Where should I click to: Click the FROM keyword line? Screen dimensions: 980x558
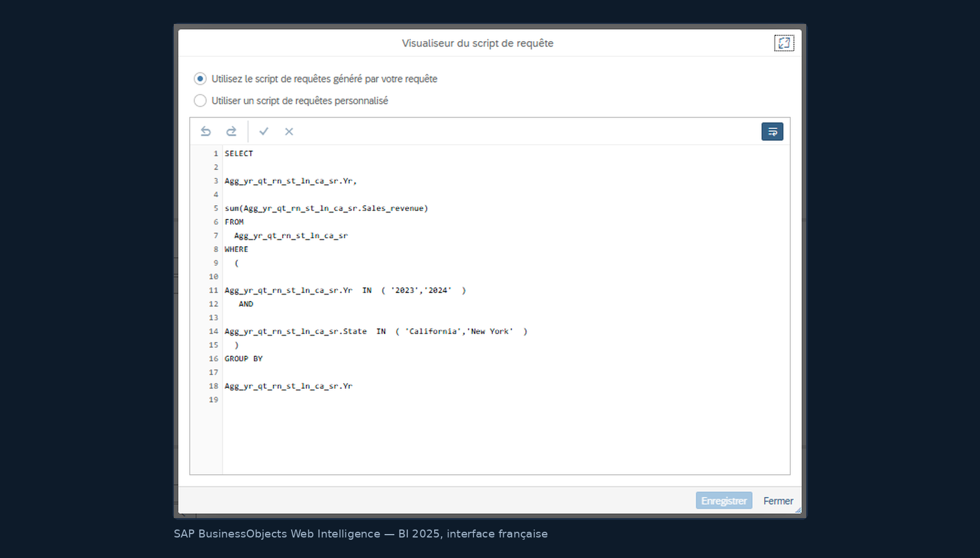pyautogui.click(x=234, y=222)
